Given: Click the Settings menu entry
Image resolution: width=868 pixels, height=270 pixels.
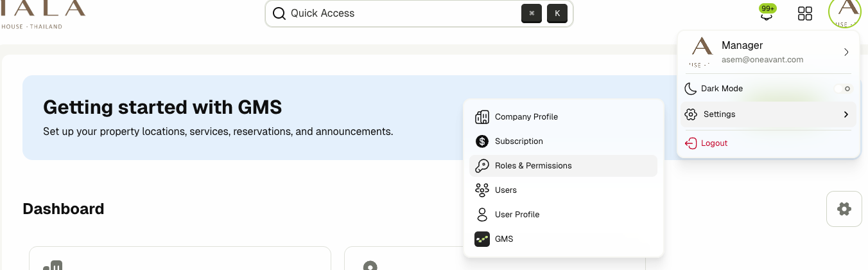Looking at the screenshot, I should point(768,114).
